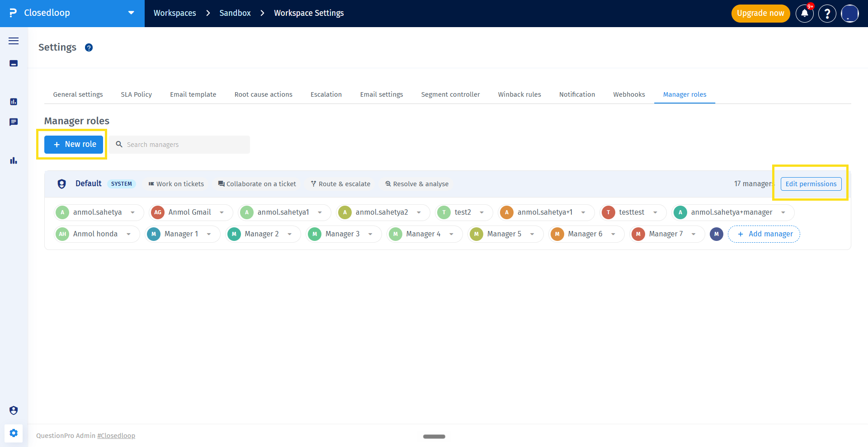Open the SLA Policy tab
This screenshot has width=868, height=447.
click(136, 94)
